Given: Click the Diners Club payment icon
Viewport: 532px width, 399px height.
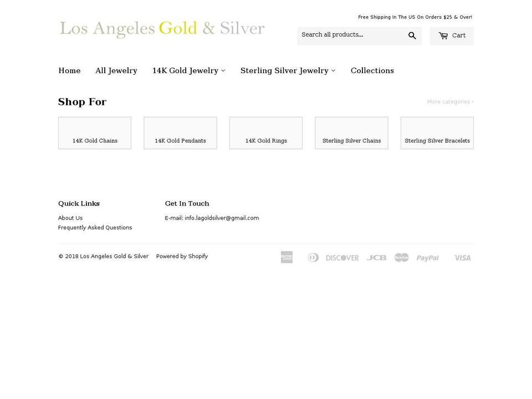Looking at the screenshot, I should (x=313, y=258).
